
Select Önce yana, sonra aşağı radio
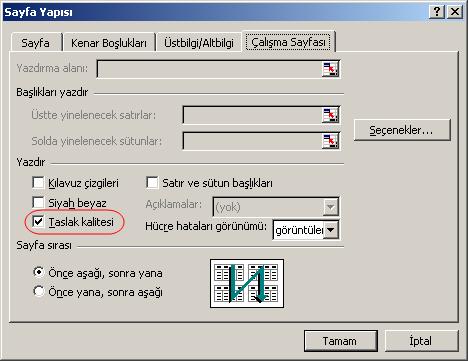tap(39, 291)
